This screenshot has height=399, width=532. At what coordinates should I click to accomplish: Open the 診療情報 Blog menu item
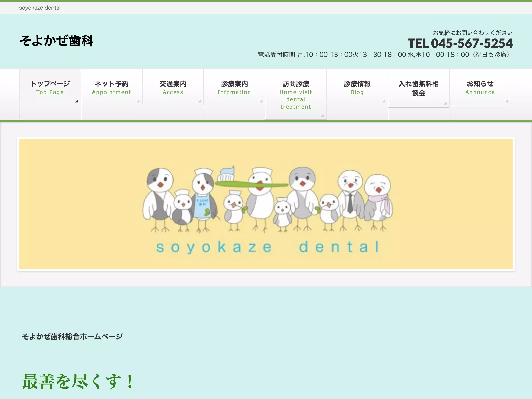point(357,87)
